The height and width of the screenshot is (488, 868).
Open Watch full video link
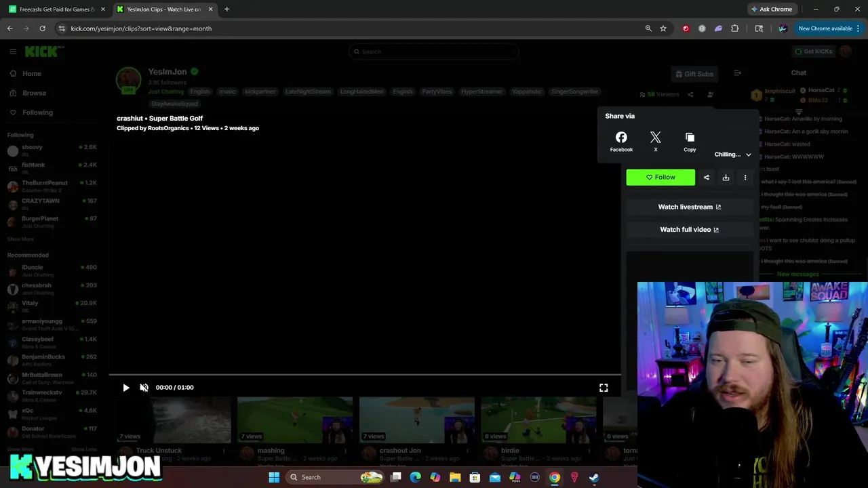coord(690,229)
